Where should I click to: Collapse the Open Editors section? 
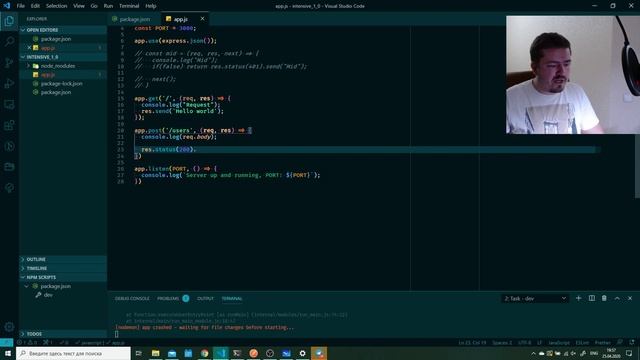(63, 30)
